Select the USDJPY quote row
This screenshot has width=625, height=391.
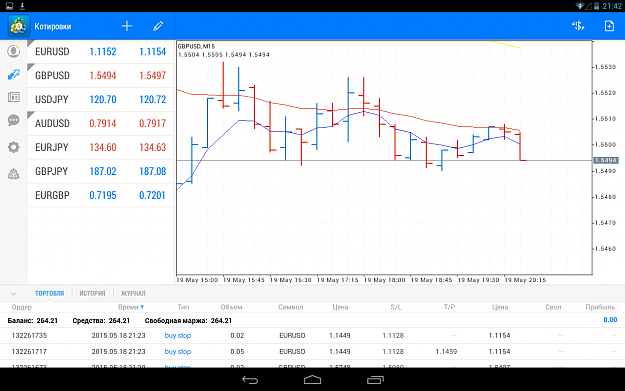click(101, 99)
